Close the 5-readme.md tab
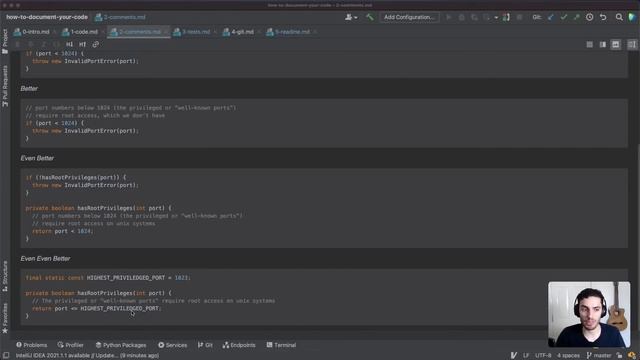 pos(315,32)
